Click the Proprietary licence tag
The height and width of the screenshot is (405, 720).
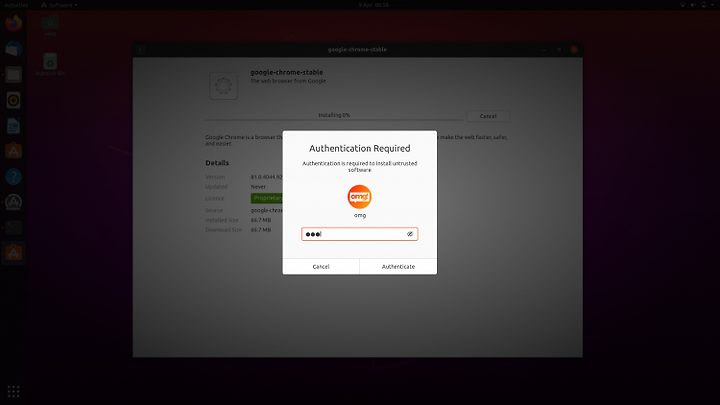pyautogui.click(x=267, y=198)
